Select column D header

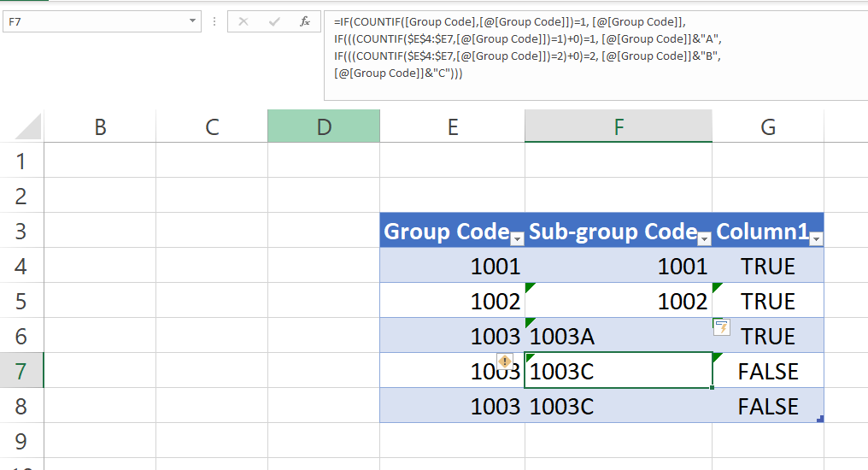[x=323, y=127]
